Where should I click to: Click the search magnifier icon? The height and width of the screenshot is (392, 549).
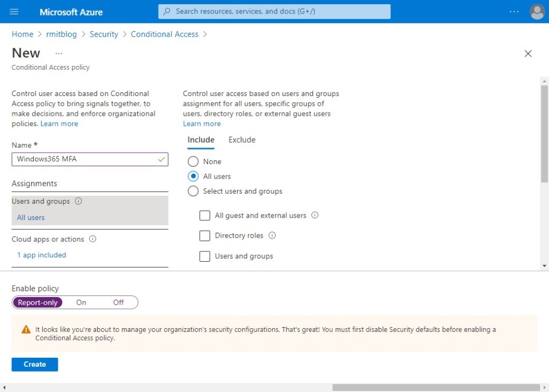click(167, 11)
